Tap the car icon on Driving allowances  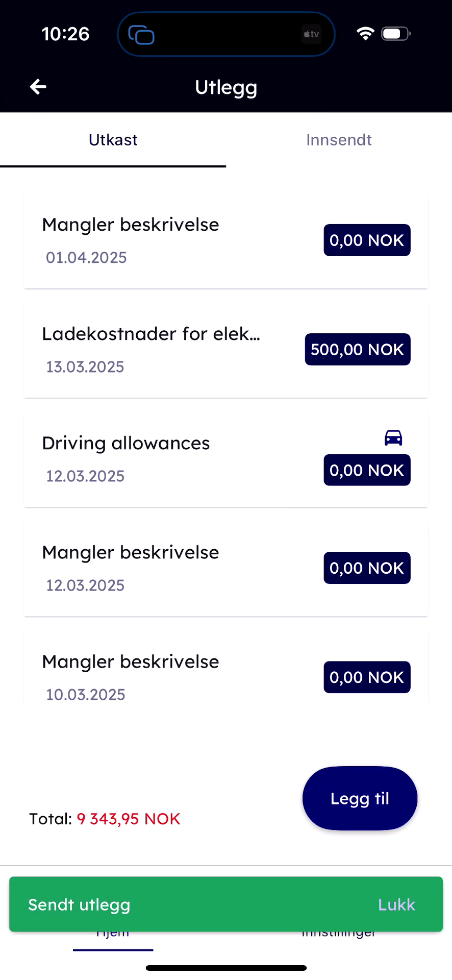[393, 438]
